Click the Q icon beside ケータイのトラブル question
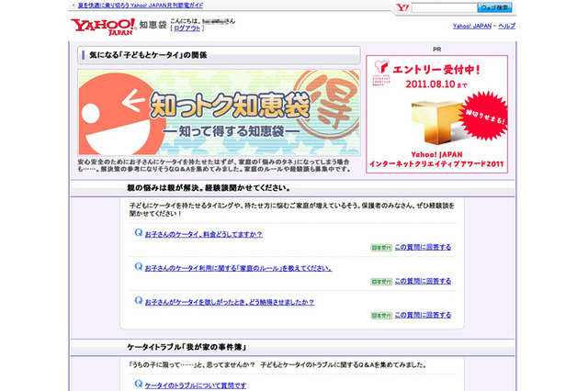The width and height of the screenshot is (588, 391). [139, 384]
